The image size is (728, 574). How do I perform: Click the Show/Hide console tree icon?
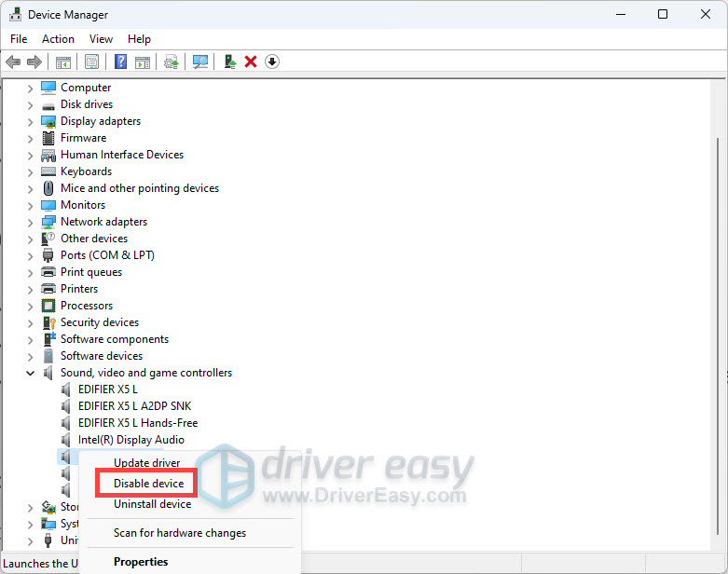coord(63,61)
